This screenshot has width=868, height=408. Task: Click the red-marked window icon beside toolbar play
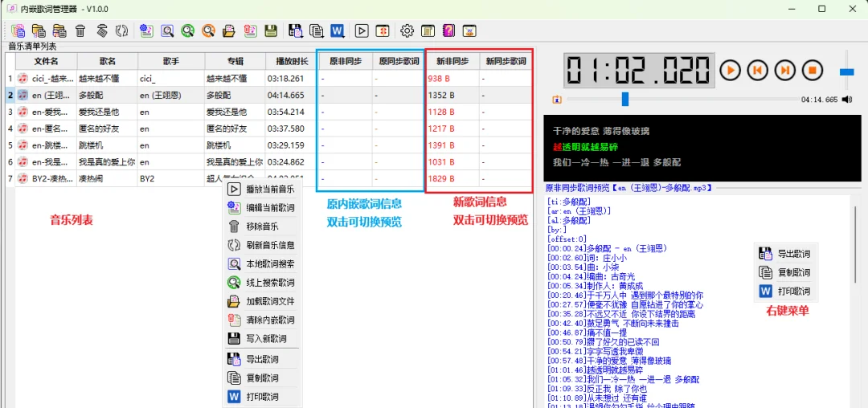click(382, 31)
